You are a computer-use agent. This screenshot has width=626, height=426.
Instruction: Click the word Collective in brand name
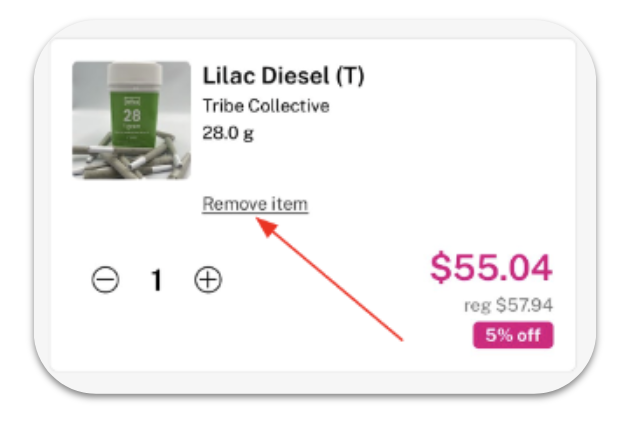289,106
